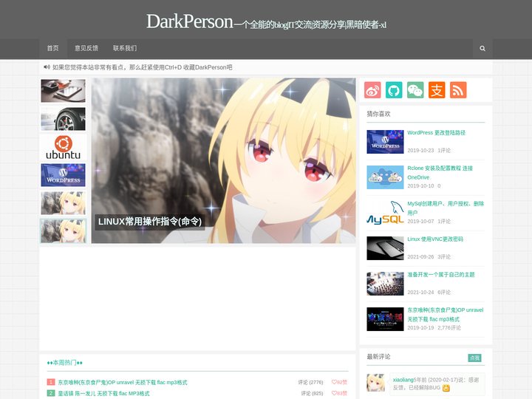Open 准备开发一个属于自己的主题 article link

coord(440,274)
